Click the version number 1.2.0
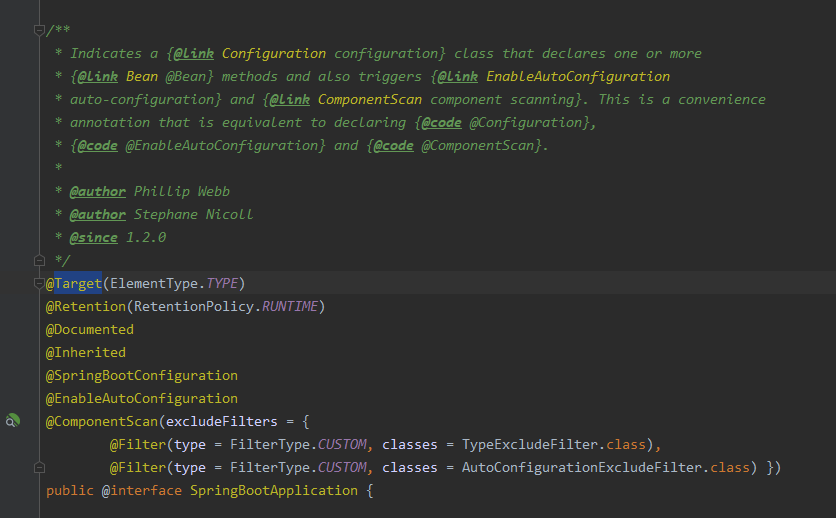The image size is (836, 518). pyautogui.click(x=146, y=237)
